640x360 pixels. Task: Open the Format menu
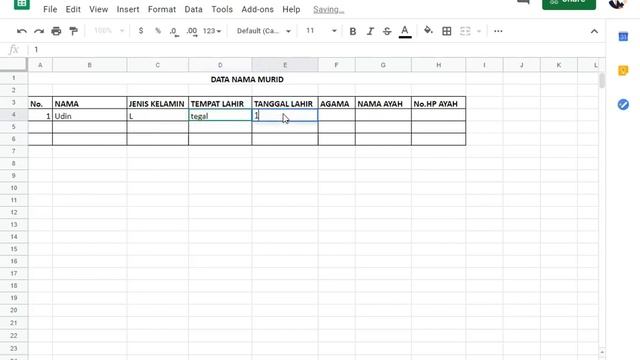(162, 9)
